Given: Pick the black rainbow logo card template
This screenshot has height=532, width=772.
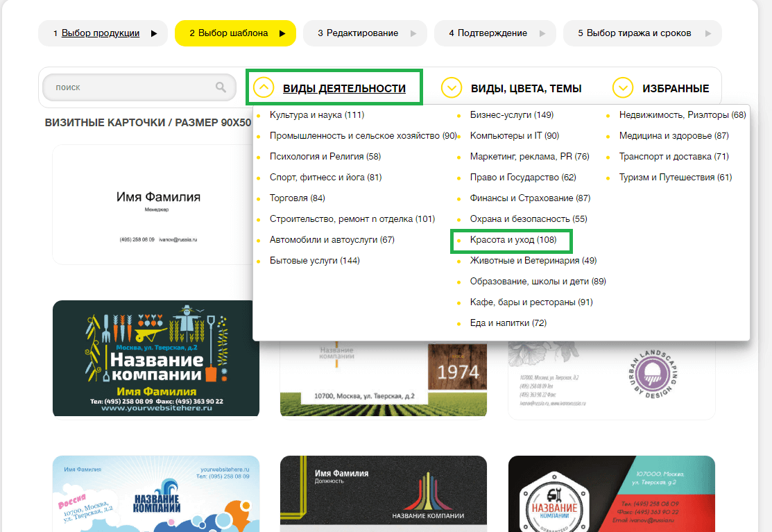Looking at the screenshot, I should (384, 494).
